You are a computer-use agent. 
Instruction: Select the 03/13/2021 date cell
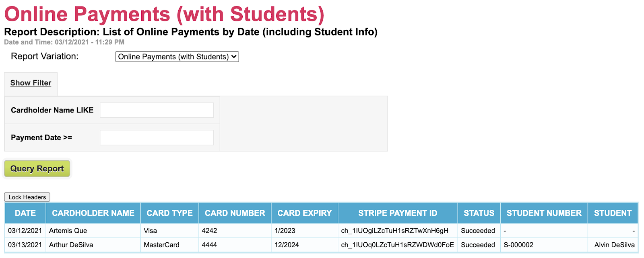pos(25,245)
